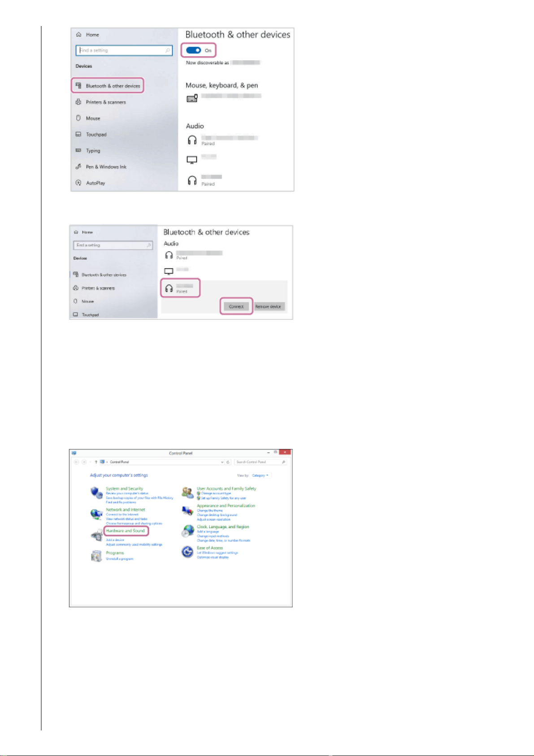Click the Programs category icon
Viewport: 534px width, 756px height.
click(x=96, y=556)
